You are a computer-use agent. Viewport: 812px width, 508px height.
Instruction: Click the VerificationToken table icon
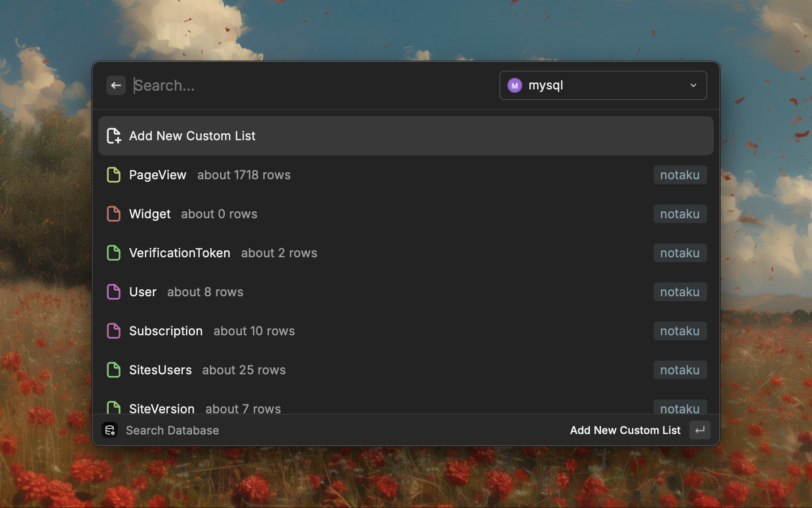click(x=113, y=252)
